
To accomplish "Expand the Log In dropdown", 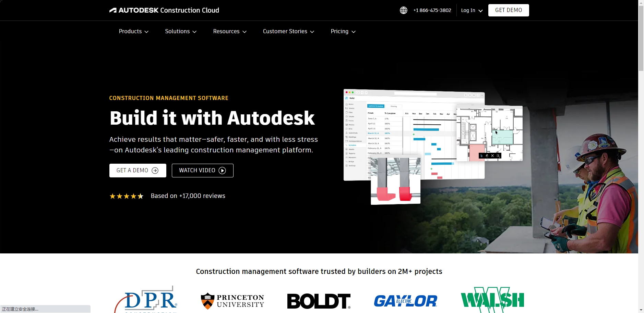I will click(471, 10).
